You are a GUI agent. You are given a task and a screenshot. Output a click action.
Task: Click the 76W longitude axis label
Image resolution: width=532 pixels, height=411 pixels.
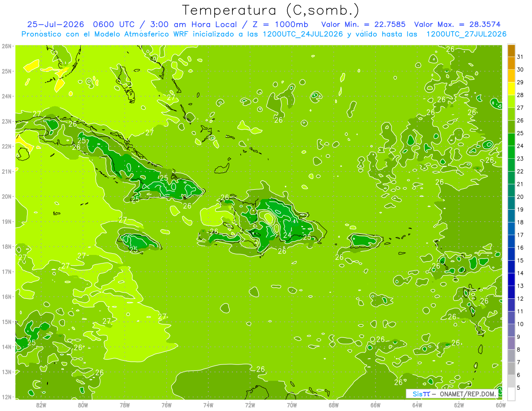coord(166,405)
